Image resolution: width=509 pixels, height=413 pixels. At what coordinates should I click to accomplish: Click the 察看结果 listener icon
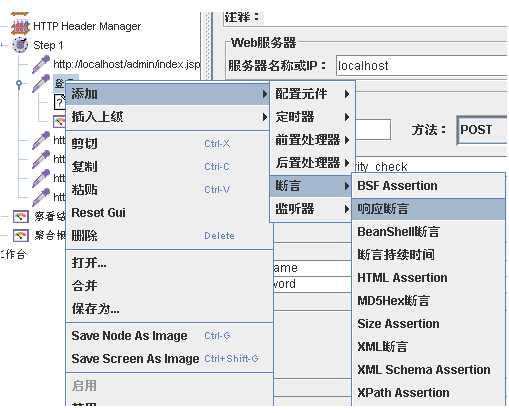(21, 217)
